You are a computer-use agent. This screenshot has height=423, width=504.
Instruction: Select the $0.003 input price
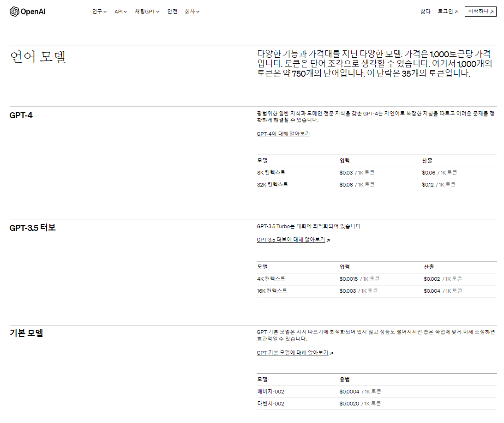coord(348,291)
